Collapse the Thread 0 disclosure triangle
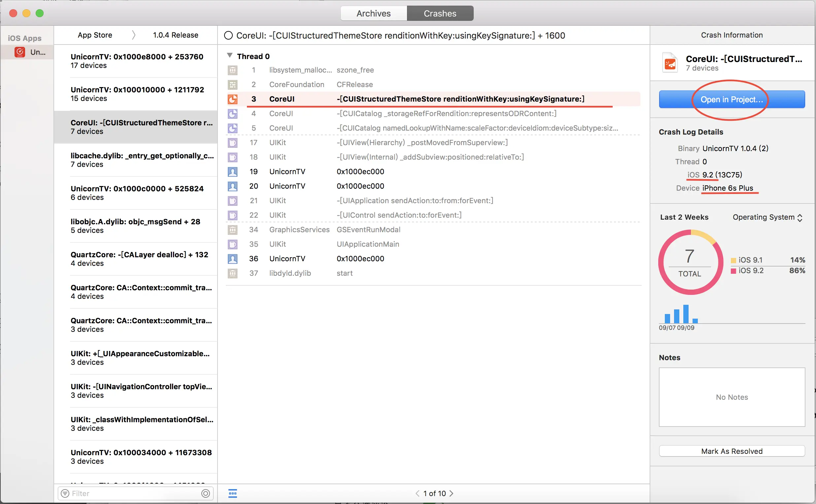 click(x=229, y=56)
